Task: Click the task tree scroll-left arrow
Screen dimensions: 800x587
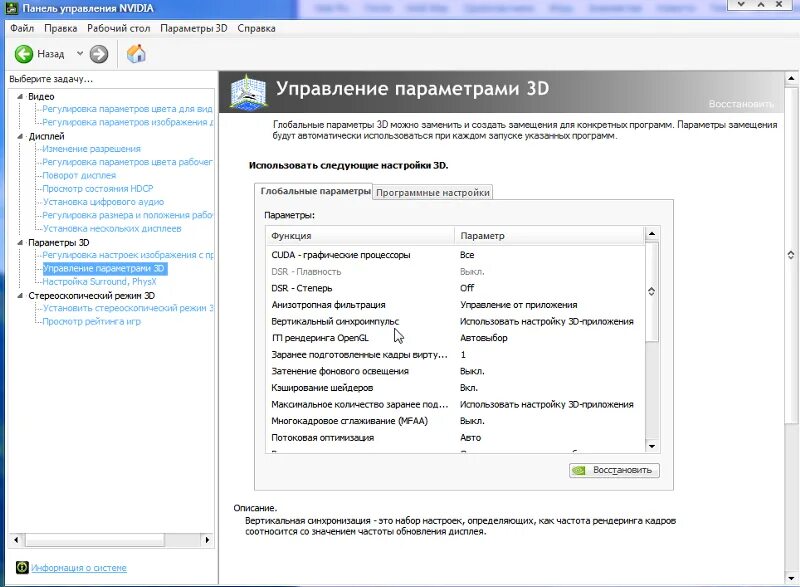Action: point(16,540)
